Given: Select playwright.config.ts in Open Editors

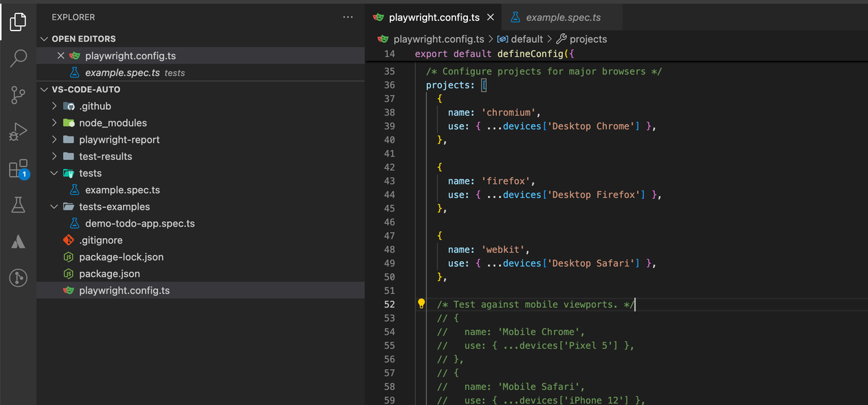Looking at the screenshot, I should coord(201,56).
